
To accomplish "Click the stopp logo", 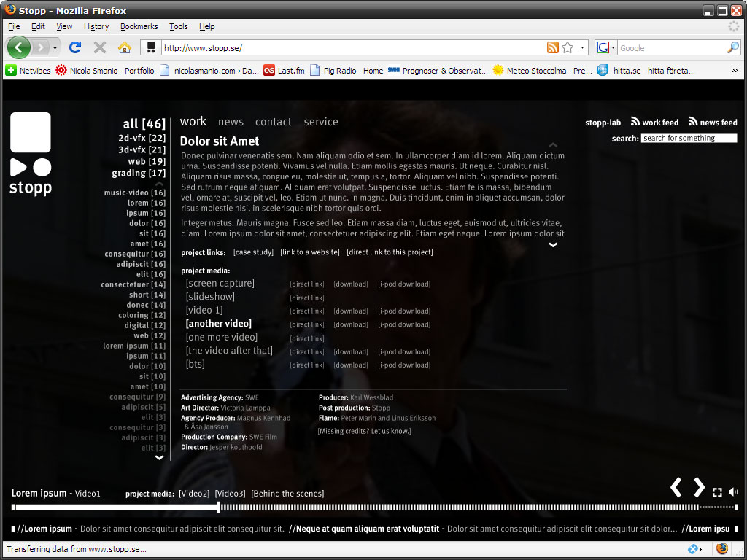I will click(31, 153).
